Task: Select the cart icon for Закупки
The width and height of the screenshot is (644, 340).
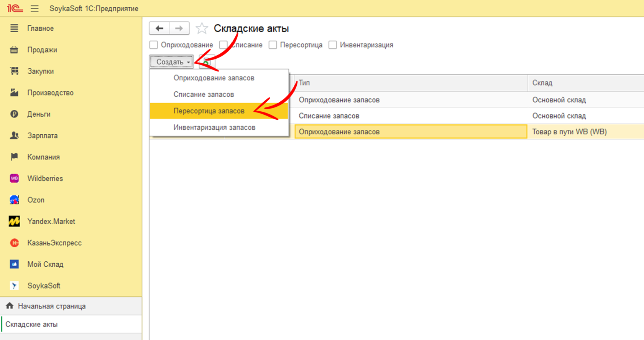Action: click(x=14, y=71)
